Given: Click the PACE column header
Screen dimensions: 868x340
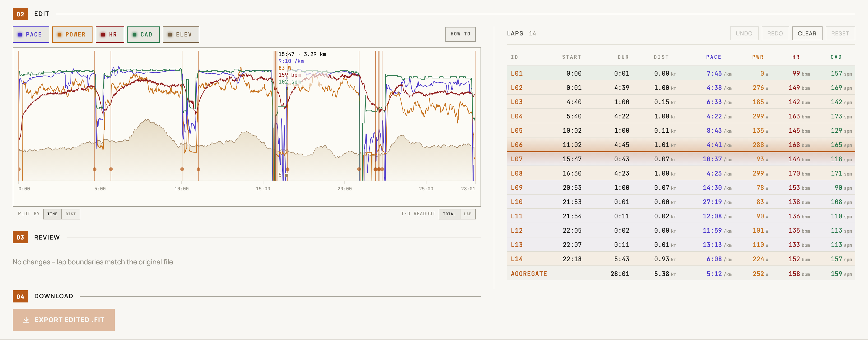Looking at the screenshot, I should [714, 57].
